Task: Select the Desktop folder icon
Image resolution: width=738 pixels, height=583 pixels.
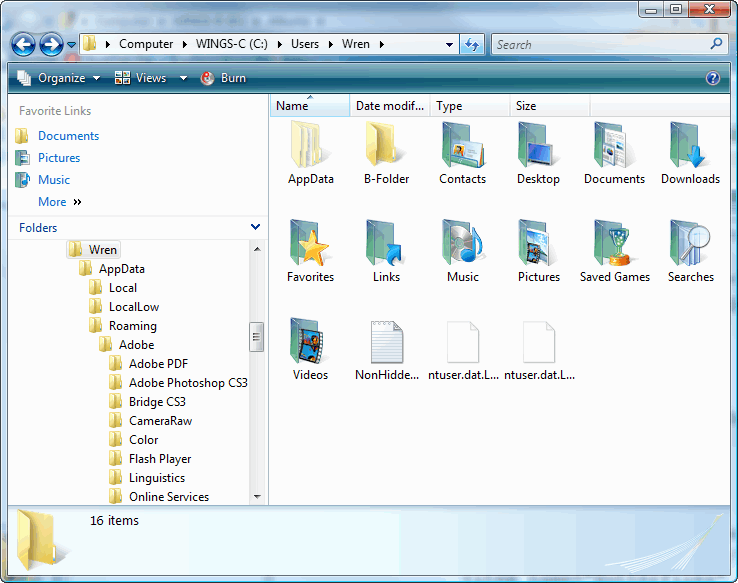Action: (538, 144)
